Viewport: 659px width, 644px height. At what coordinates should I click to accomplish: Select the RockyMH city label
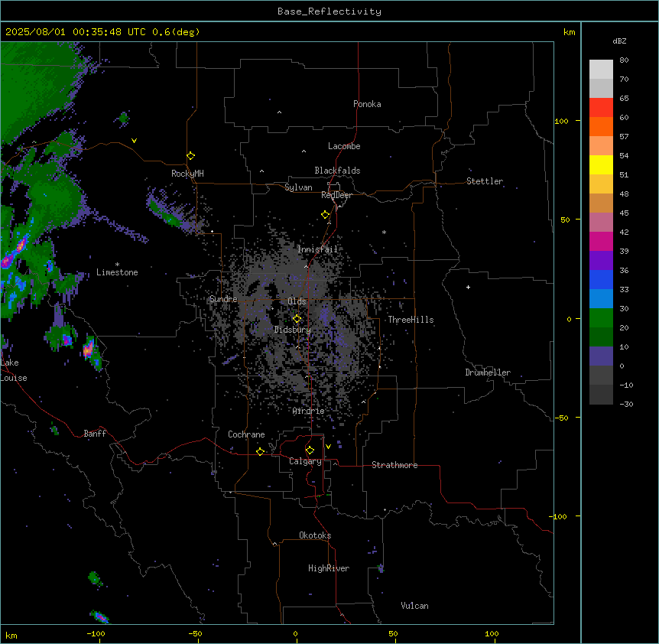coord(187,174)
